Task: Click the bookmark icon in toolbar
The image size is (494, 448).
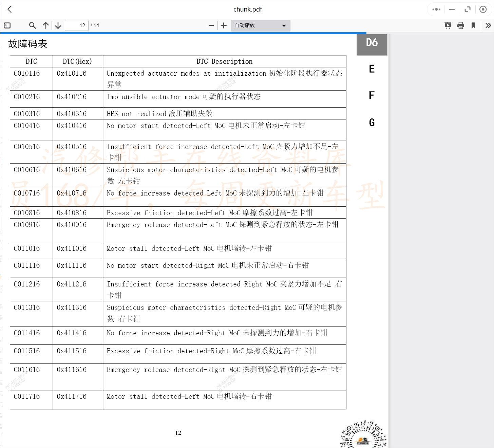Action: coord(473,25)
